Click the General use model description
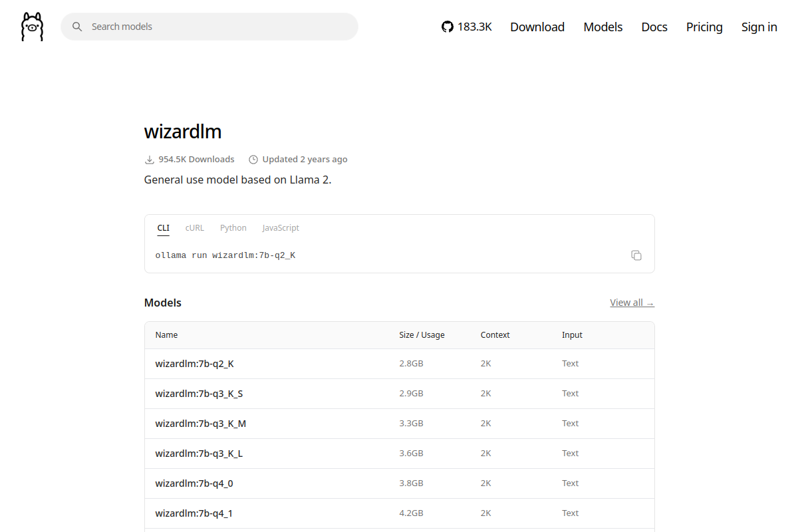The image size is (798, 532). coord(237,180)
